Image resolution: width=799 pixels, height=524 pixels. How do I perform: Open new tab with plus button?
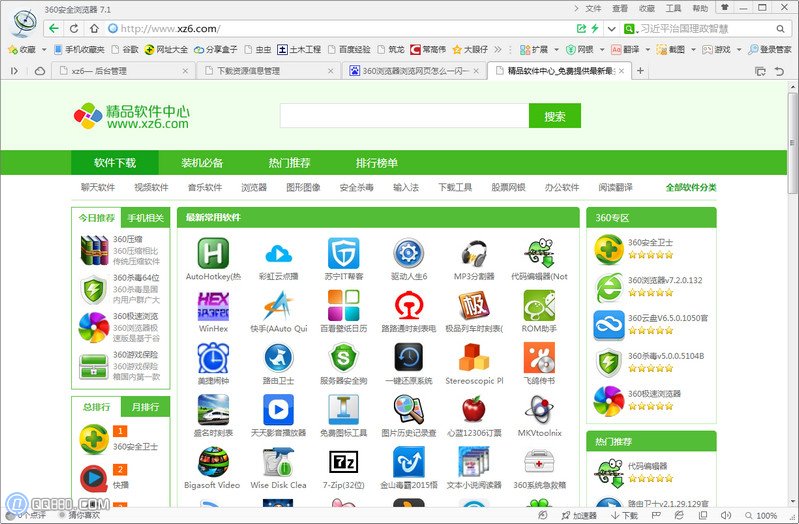(640, 71)
